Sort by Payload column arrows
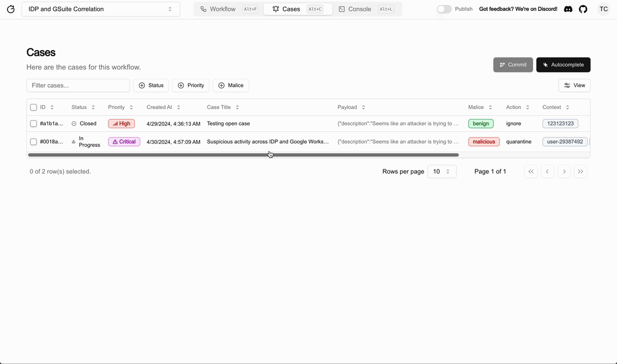 [363, 107]
